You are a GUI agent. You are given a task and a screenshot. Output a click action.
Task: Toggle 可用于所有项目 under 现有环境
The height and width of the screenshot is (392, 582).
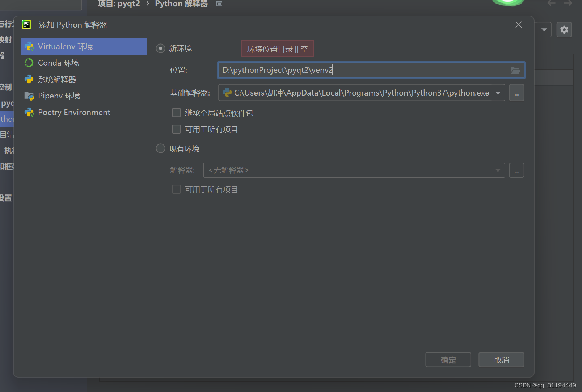point(176,189)
